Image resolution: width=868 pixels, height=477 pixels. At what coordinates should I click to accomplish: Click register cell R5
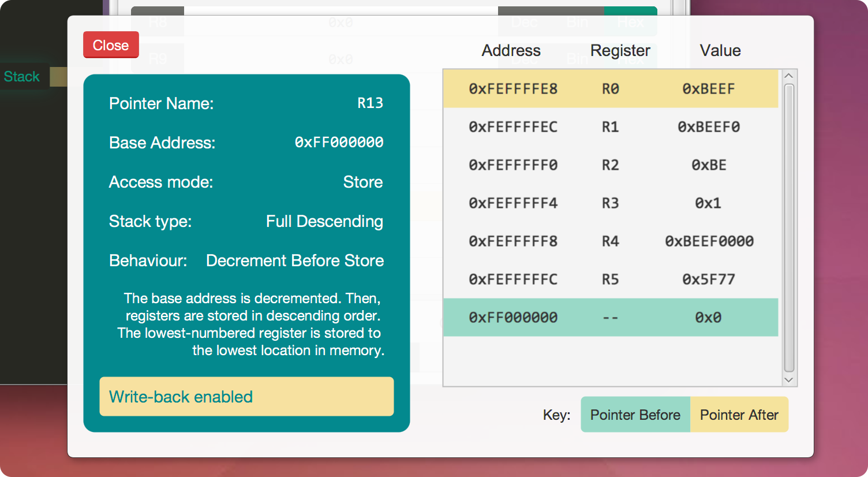611,280
